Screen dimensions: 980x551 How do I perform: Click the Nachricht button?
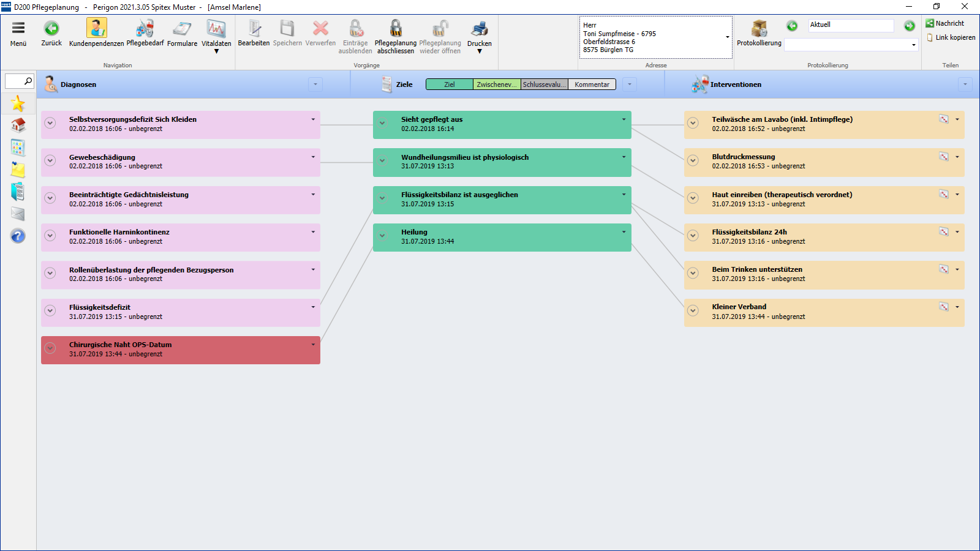(x=945, y=23)
